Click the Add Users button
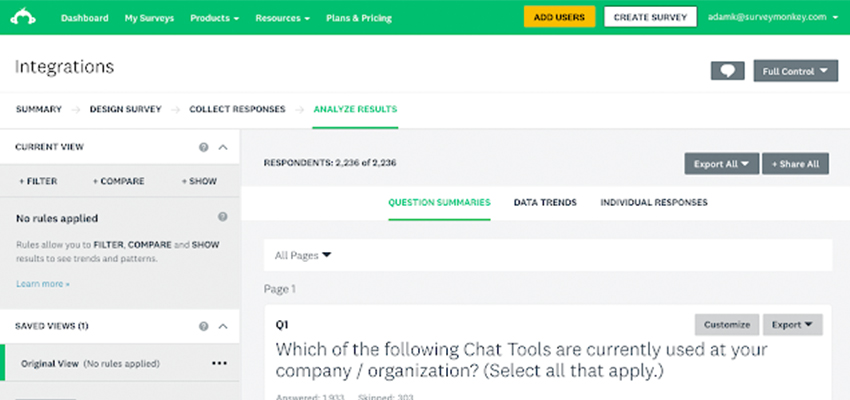This screenshot has width=850, height=400. (559, 17)
